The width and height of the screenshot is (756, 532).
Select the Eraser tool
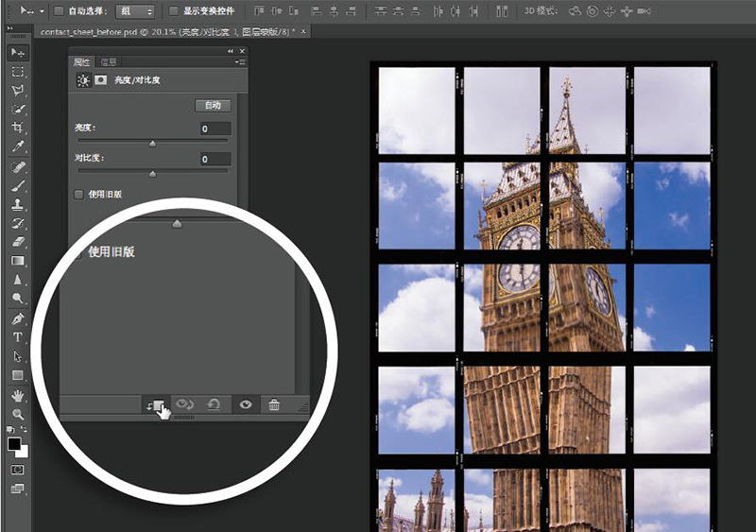pos(18,242)
